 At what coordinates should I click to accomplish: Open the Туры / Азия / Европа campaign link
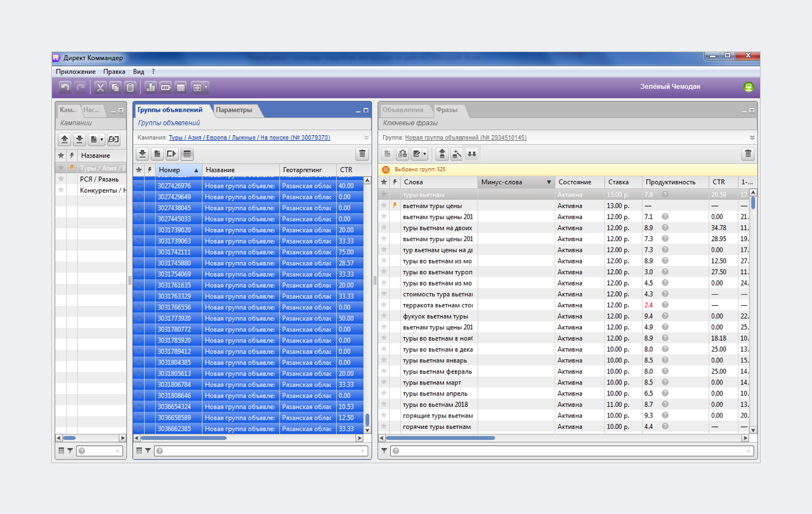tap(249, 138)
